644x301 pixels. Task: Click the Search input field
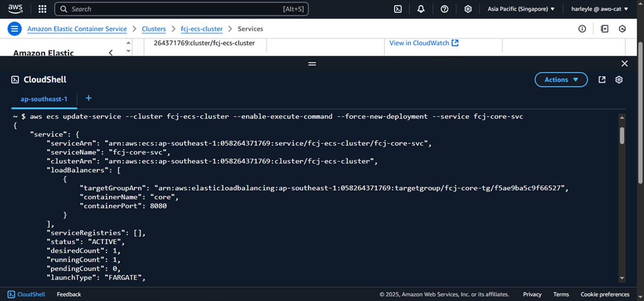coord(182,9)
